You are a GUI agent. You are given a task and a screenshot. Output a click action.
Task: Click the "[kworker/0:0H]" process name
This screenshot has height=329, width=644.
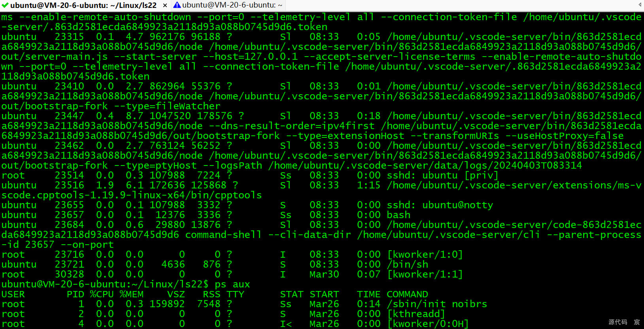click(x=428, y=324)
